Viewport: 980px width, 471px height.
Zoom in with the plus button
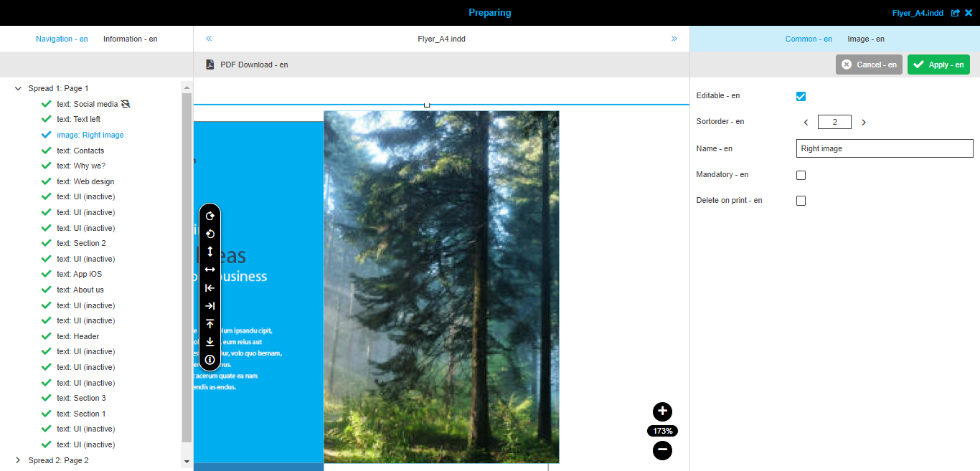pos(662,411)
